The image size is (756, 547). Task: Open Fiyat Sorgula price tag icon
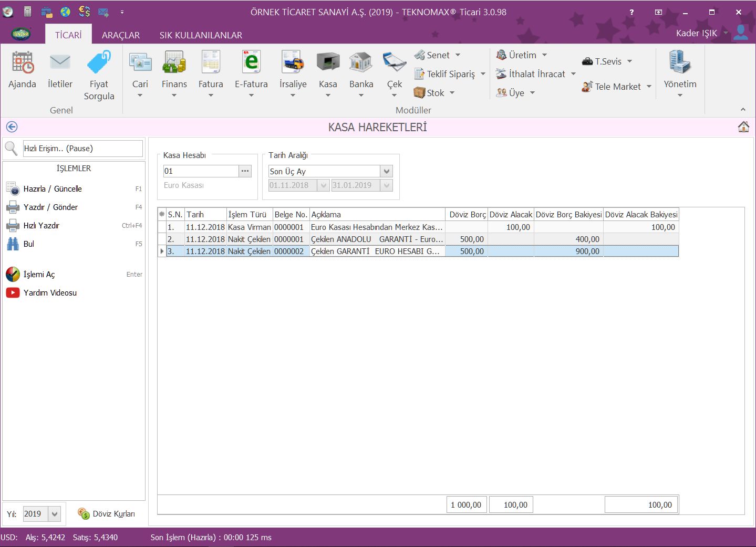point(99,63)
